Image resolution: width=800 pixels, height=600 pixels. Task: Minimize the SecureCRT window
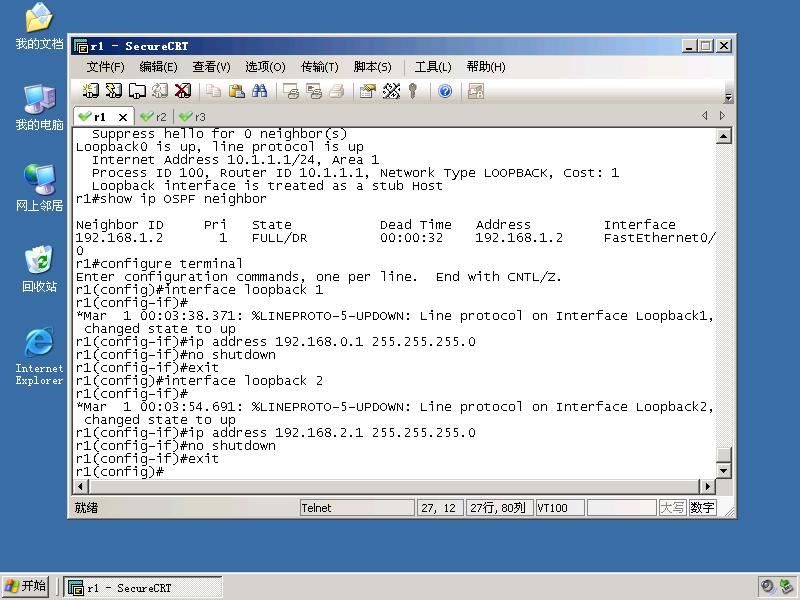689,46
